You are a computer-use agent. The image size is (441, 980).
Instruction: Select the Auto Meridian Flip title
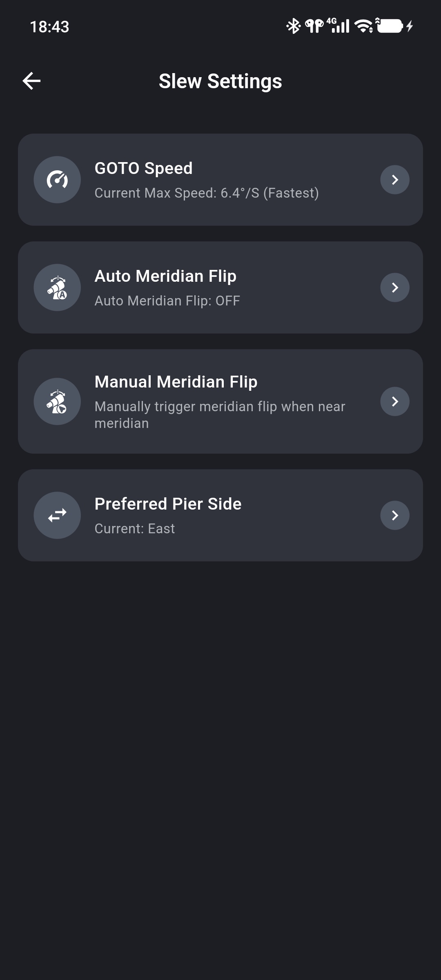(x=165, y=276)
